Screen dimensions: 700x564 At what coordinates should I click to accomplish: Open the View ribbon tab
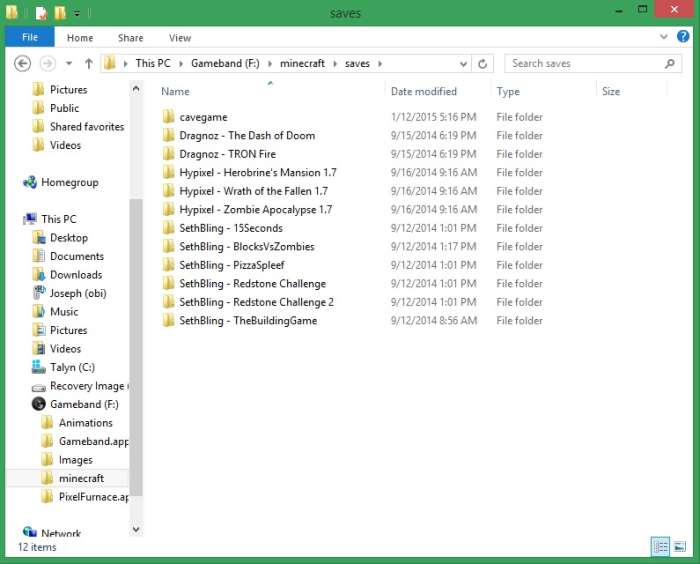pyautogui.click(x=180, y=38)
